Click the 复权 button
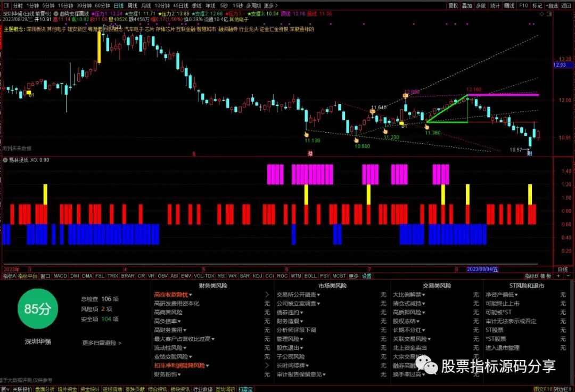This screenshot has width=575, height=392. coord(453,5)
